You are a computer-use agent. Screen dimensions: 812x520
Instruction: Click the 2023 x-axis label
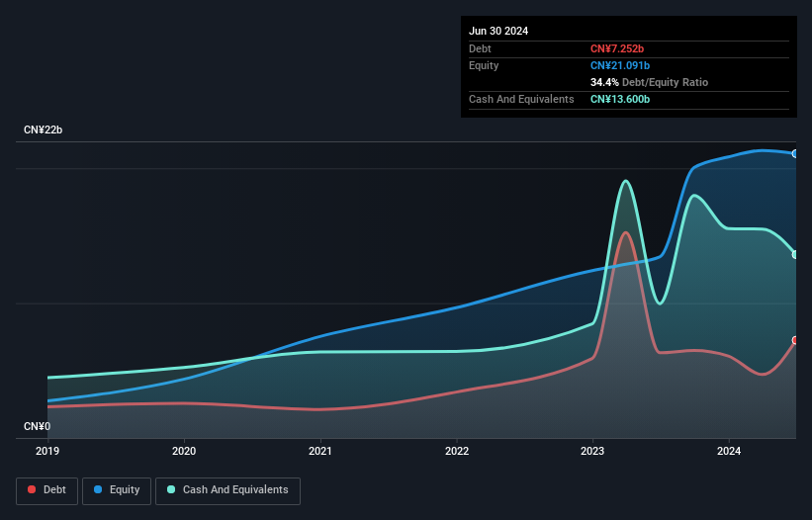pyautogui.click(x=592, y=451)
